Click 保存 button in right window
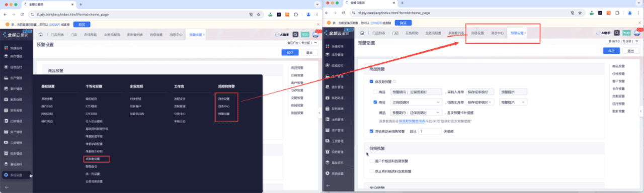 point(611,51)
